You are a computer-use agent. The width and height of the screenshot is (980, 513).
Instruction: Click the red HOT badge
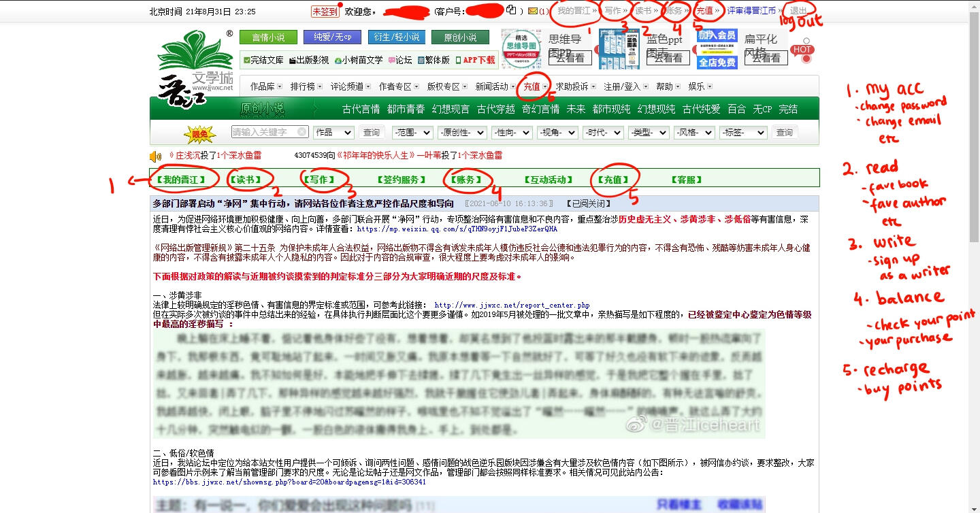pyautogui.click(x=802, y=50)
